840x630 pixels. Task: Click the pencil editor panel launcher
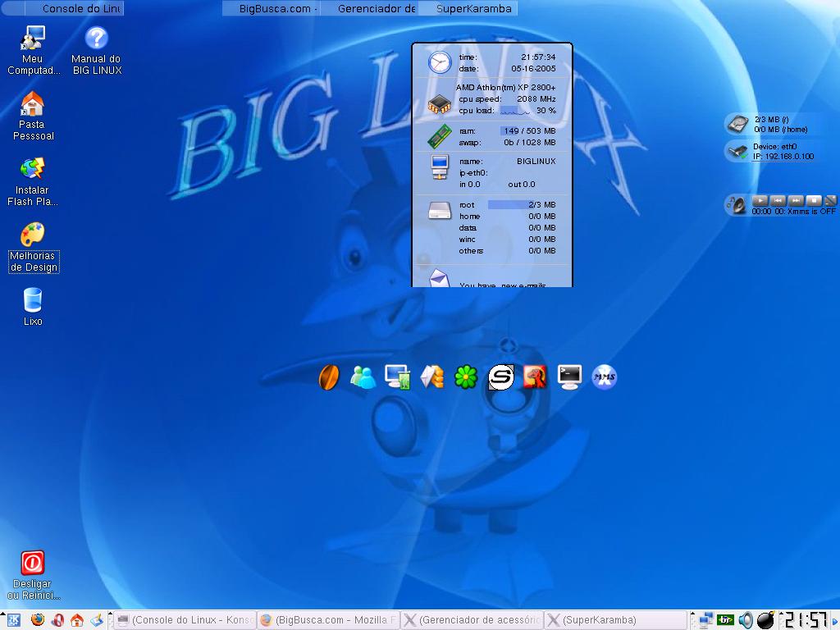(97, 620)
